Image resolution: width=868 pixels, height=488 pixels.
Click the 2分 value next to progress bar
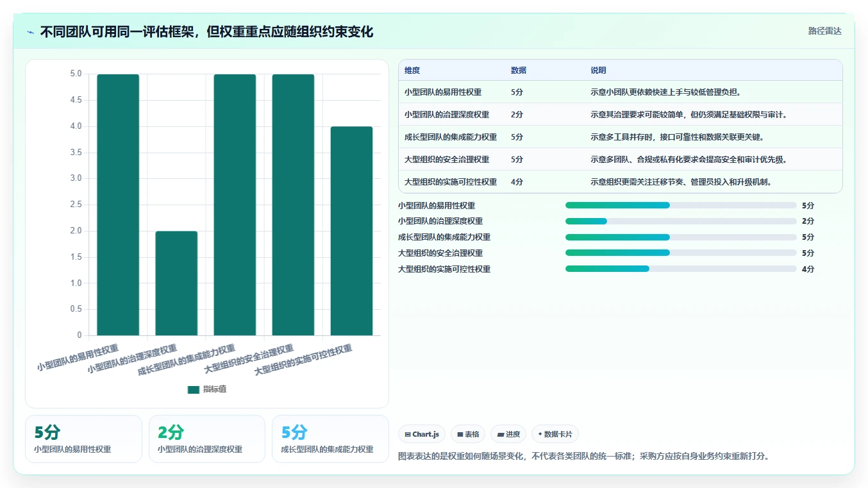pos(808,221)
